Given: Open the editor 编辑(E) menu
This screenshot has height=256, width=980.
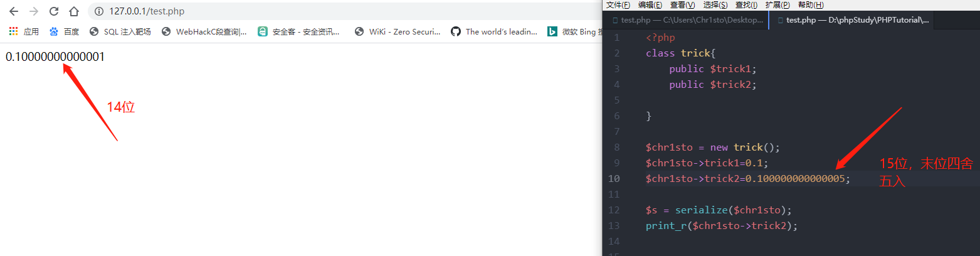Looking at the screenshot, I should 650,5.
